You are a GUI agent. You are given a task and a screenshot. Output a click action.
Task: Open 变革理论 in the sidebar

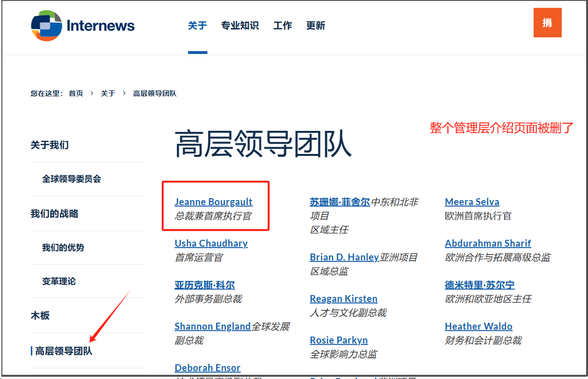[59, 281]
